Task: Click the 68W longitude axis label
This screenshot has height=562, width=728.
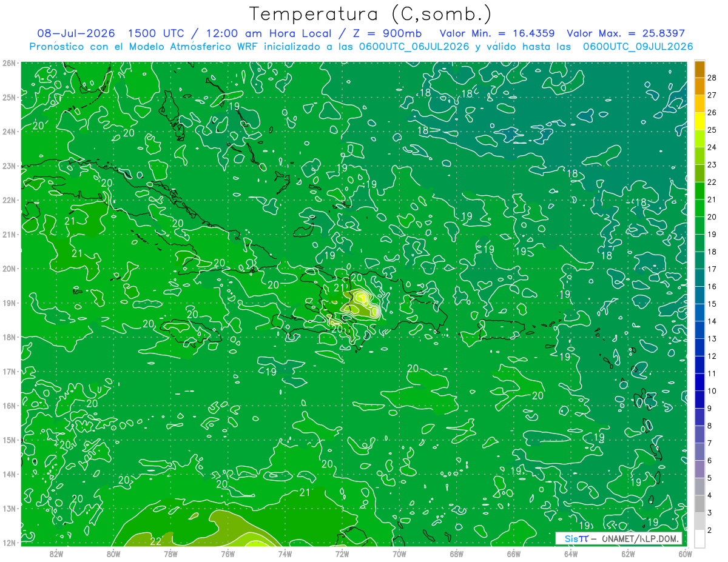Action: tap(457, 554)
